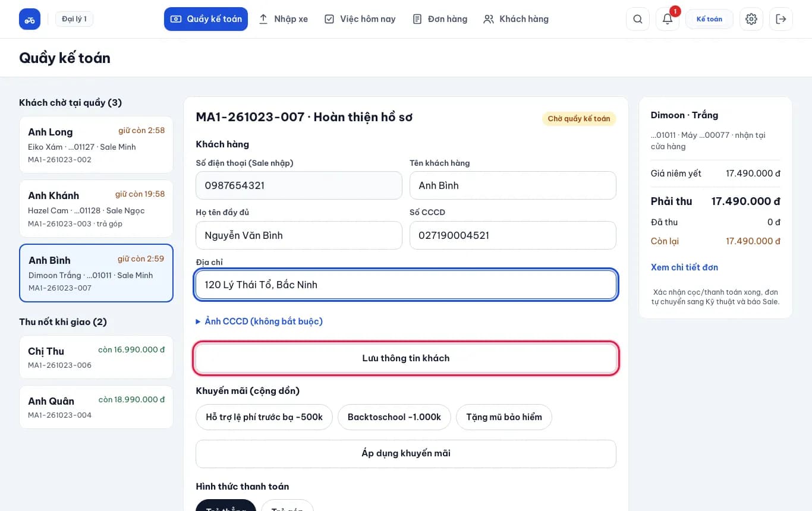Viewport: 812px width, 511px height.
Task: Open Xem chi tiết đơn link
Action: tap(684, 267)
